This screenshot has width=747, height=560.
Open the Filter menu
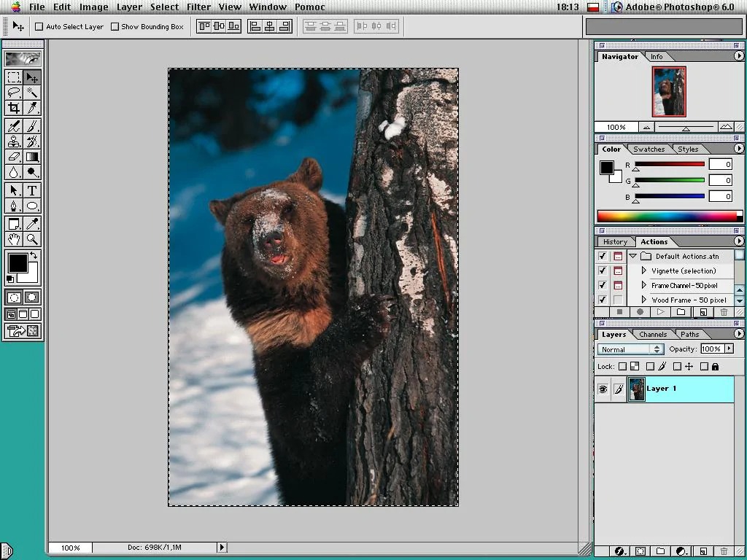198,7
